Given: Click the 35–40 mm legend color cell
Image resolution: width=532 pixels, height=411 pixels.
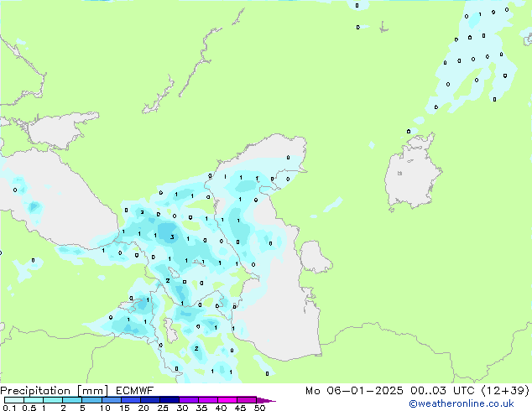Looking at the screenshot, I should (207, 400).
